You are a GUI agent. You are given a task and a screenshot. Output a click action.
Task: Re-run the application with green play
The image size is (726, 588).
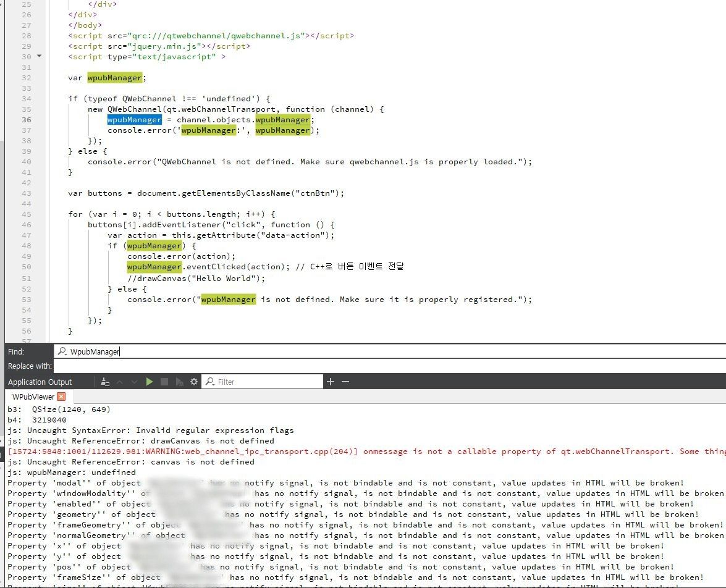pos(149,382)
